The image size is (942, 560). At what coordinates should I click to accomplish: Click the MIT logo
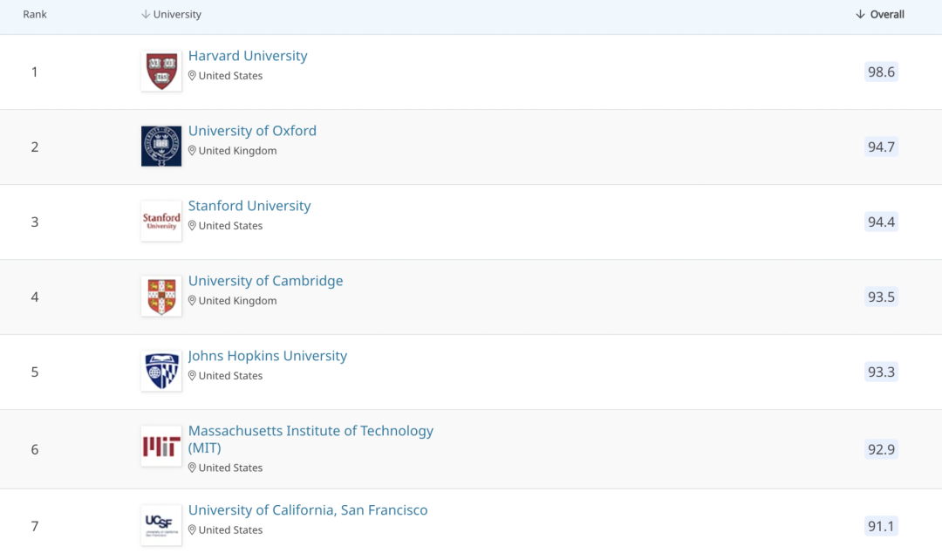click(161, 447)
